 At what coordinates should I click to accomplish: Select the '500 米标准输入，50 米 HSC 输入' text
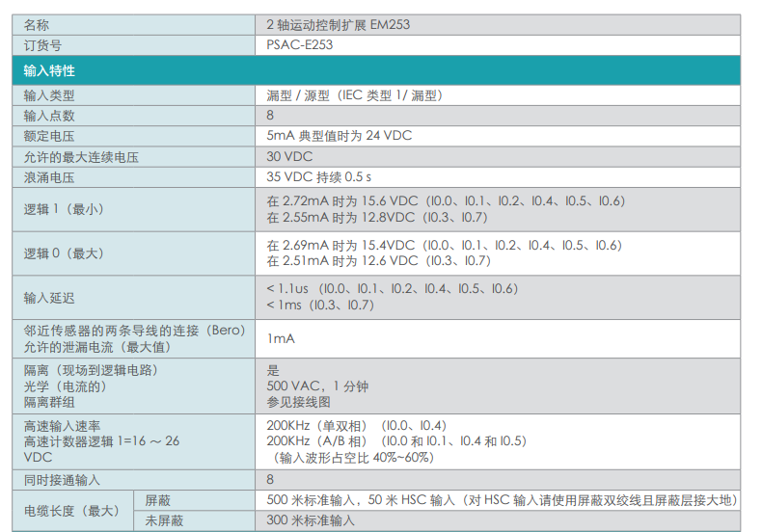point(360,500)
